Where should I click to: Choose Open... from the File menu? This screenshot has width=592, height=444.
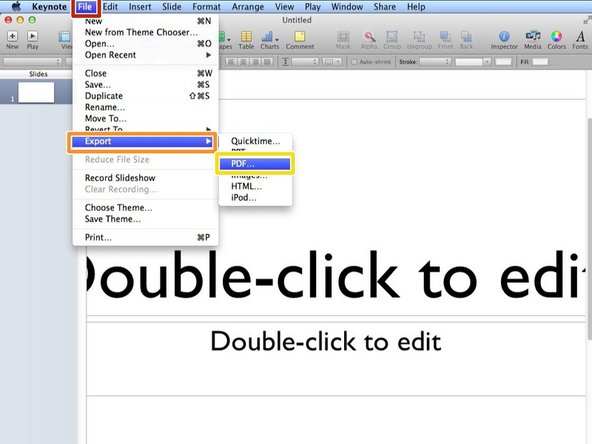pyautogui.click(x=145, y=44)
